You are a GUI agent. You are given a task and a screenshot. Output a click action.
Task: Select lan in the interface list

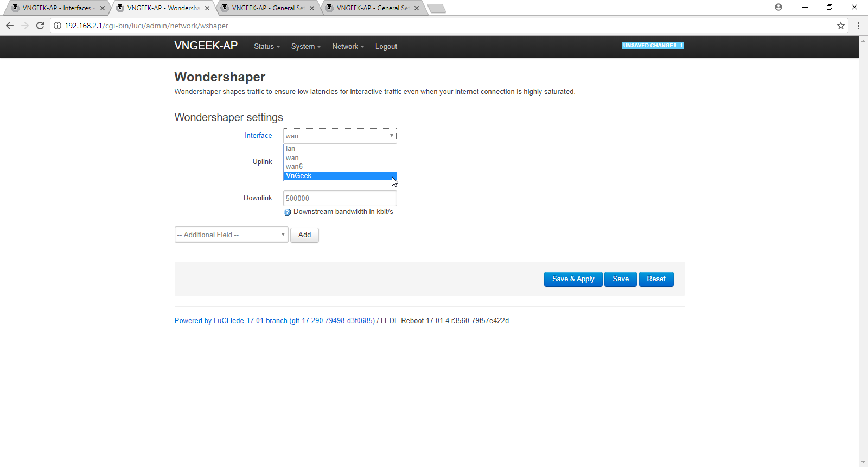point(340,149)
